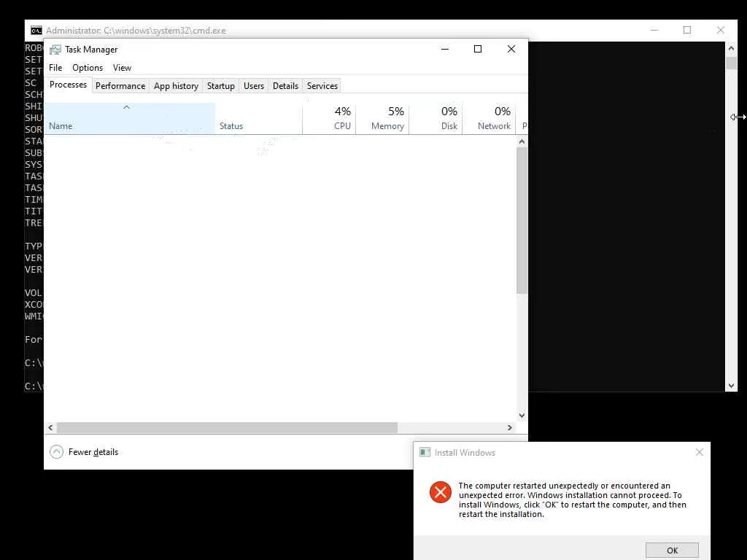Sort processes by Network column
747x560 pixels.
[x=489, y=119]
